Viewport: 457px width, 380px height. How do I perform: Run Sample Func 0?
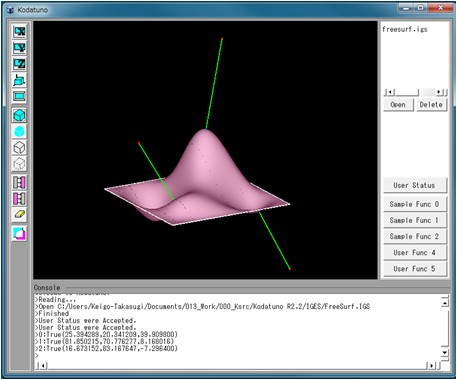click(x=414, y=204)
